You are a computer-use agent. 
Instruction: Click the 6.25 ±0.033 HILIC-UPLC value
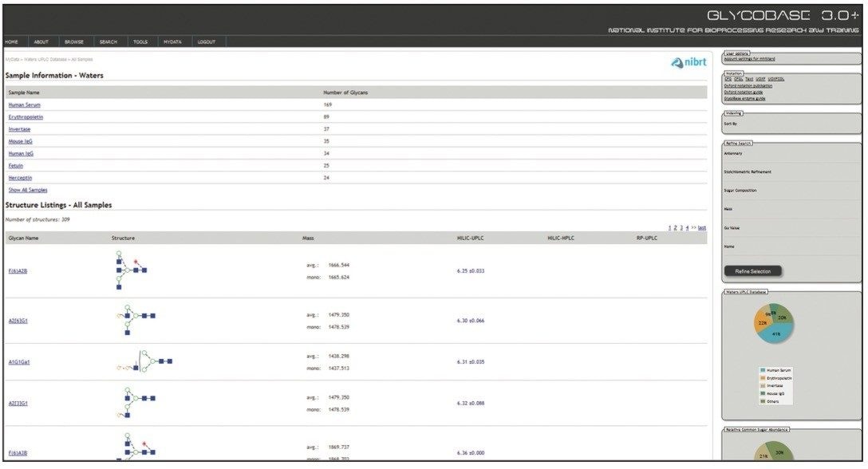(471, 271)
